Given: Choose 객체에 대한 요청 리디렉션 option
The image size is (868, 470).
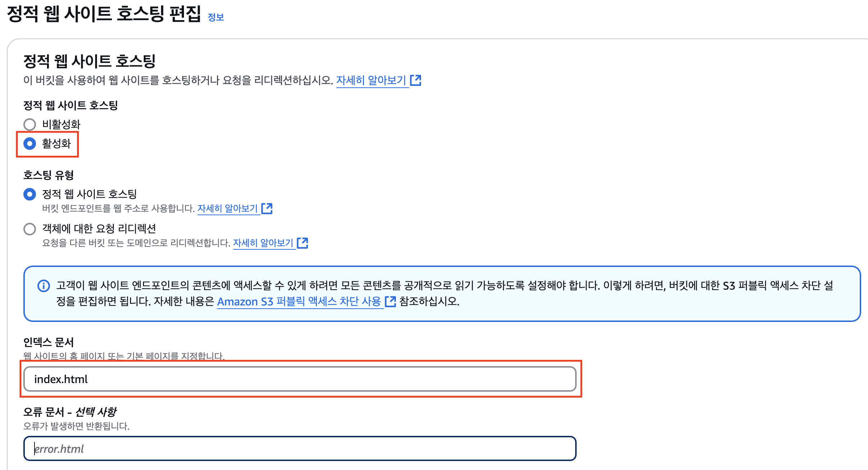Looking at the screenshot, I should point(29,229).
